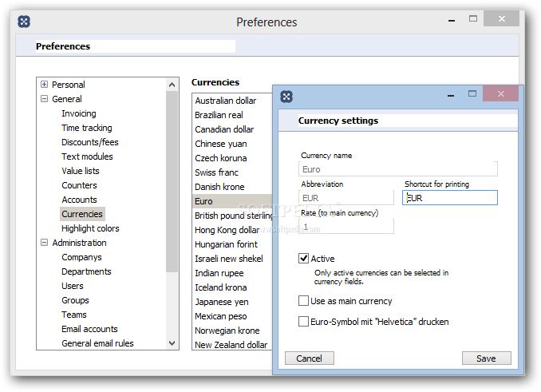
Task: Check Euro-Symbol mit Helvetica drucken
Action: click(x=303, y=321)
